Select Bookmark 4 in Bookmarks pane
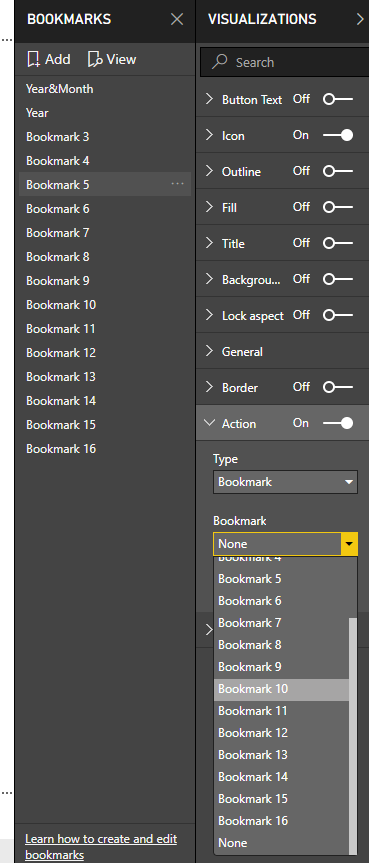This screenshot has width=369, height=863. click(x=105, y=161)
